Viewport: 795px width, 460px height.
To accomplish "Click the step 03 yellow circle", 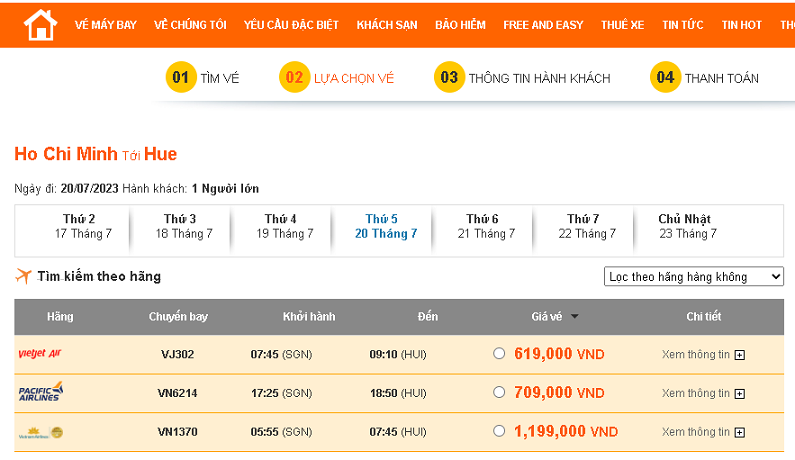I will (x=449, y=77).
